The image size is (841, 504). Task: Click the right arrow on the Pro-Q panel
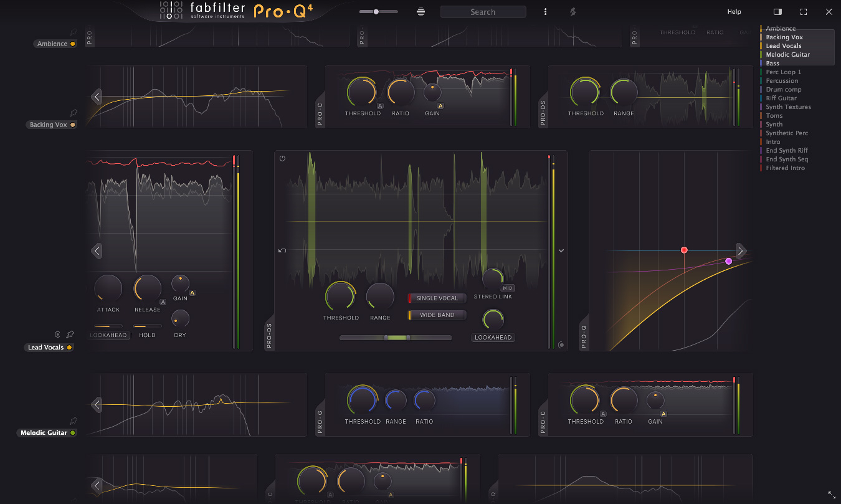[741, 250]
